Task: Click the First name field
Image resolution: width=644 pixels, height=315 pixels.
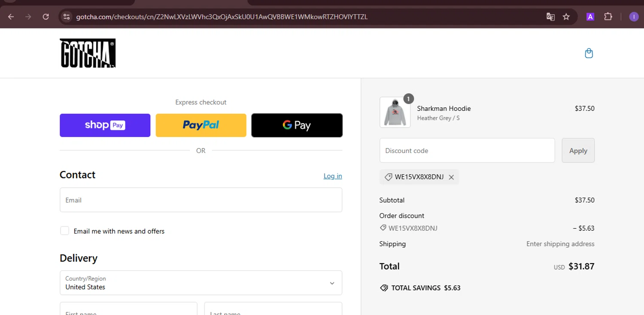Action: (x=128, y=309)
